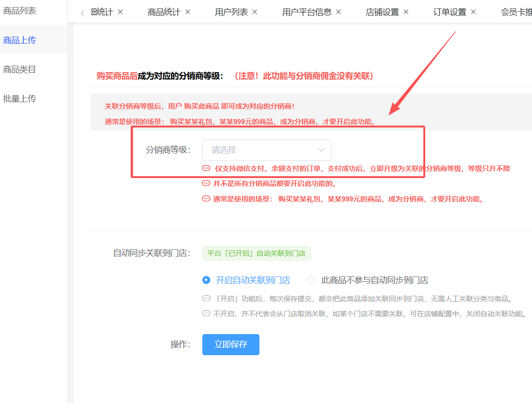The image size is (532, 403).
Task: Select 开启自动关联到门店 radio option
Action: pyautogui.click(x=207, y=280)
